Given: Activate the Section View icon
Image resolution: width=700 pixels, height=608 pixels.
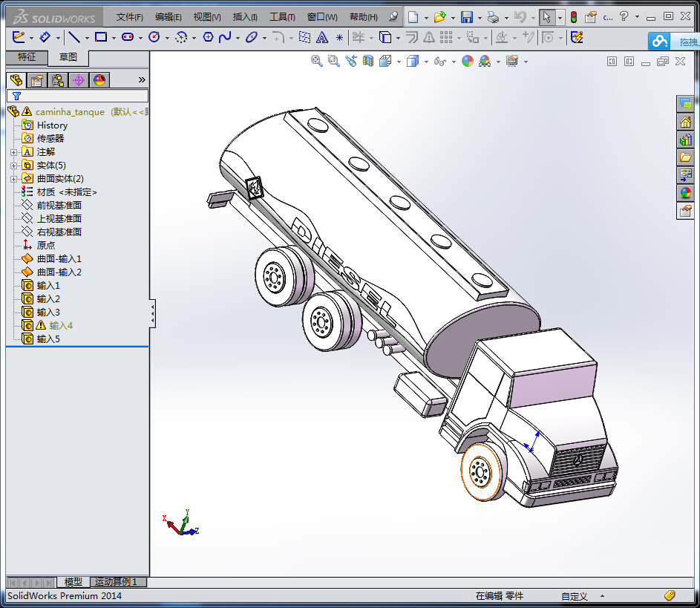Looking at the screenshot, I should coord(368,62).
